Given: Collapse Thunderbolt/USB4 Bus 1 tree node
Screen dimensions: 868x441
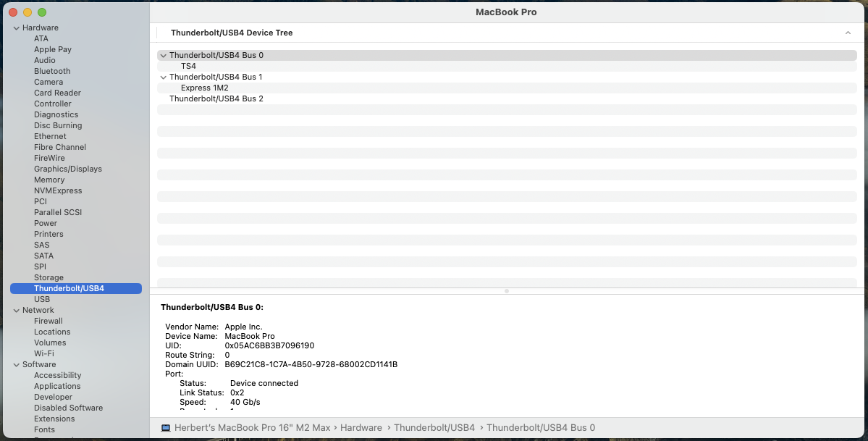Looking at the screenshot, I should point(164,77).
